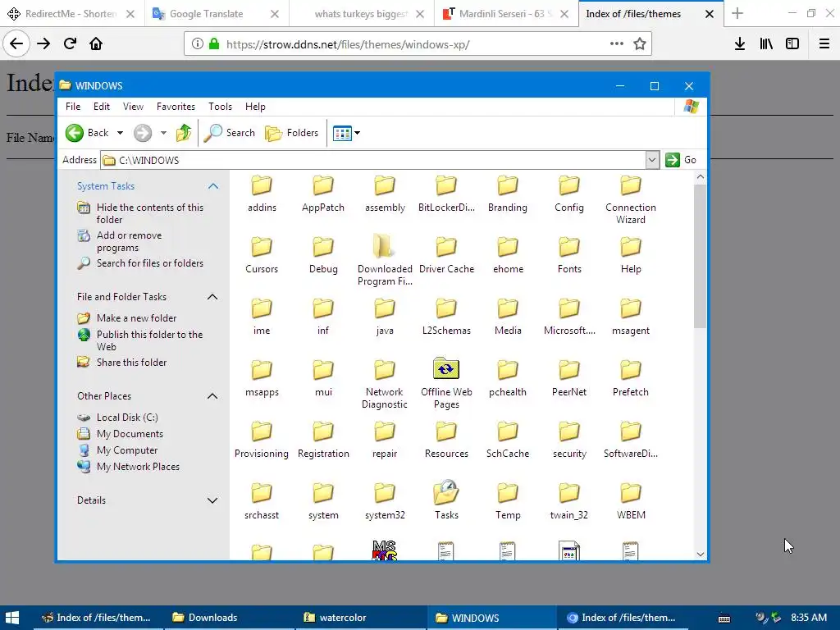Viewport: 840px width, 630px height.
Task: Switch to watercolor taskbar window
Action: click(x=361, y=618)
